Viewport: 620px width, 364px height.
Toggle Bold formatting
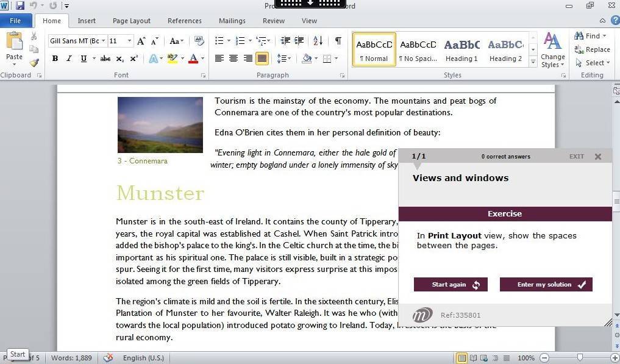tap(55, 59)
